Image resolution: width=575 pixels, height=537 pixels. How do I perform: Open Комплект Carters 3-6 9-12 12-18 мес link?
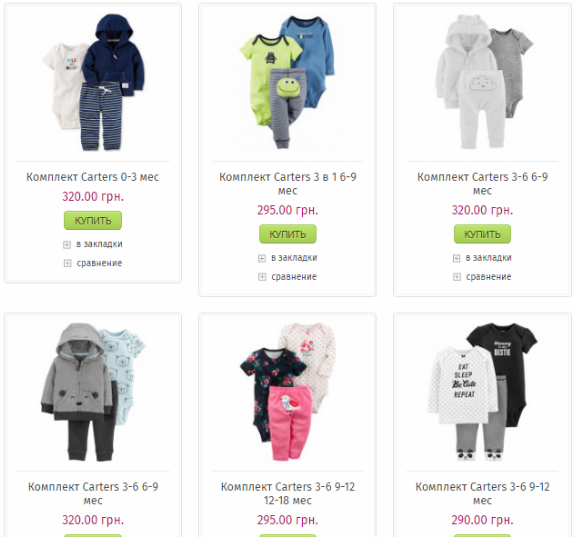click(288, 493)
